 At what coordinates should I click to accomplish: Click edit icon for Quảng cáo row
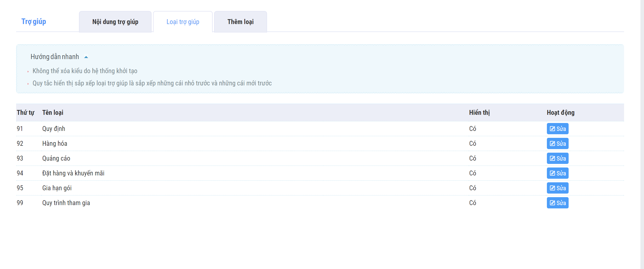coord(553,158)
